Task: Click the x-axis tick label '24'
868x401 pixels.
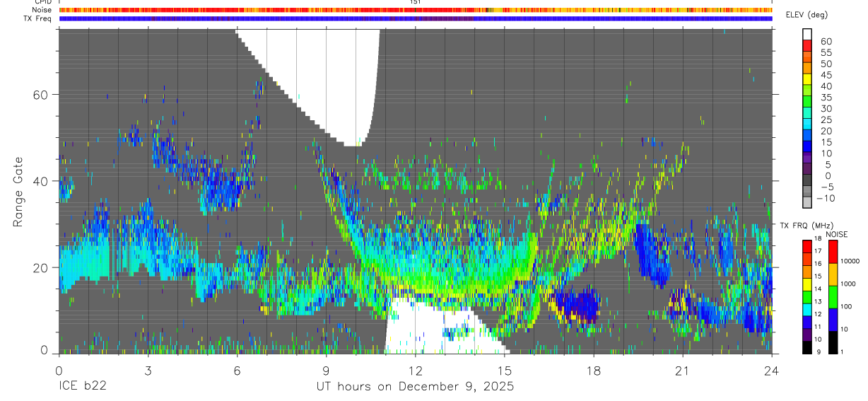Action: 771,371
